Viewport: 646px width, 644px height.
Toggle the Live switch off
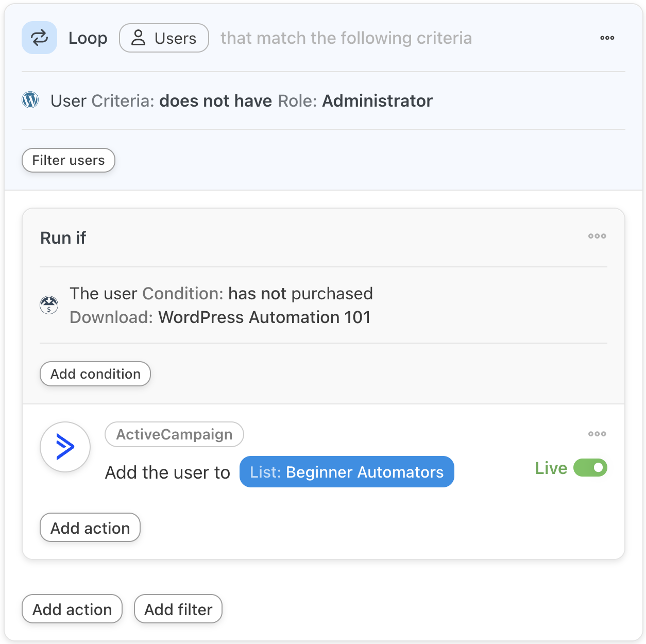point(590,468)
